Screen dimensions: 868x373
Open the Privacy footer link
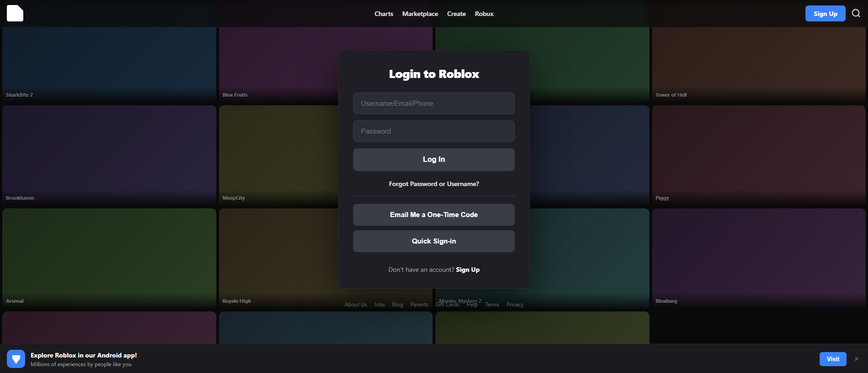[515, 305]
